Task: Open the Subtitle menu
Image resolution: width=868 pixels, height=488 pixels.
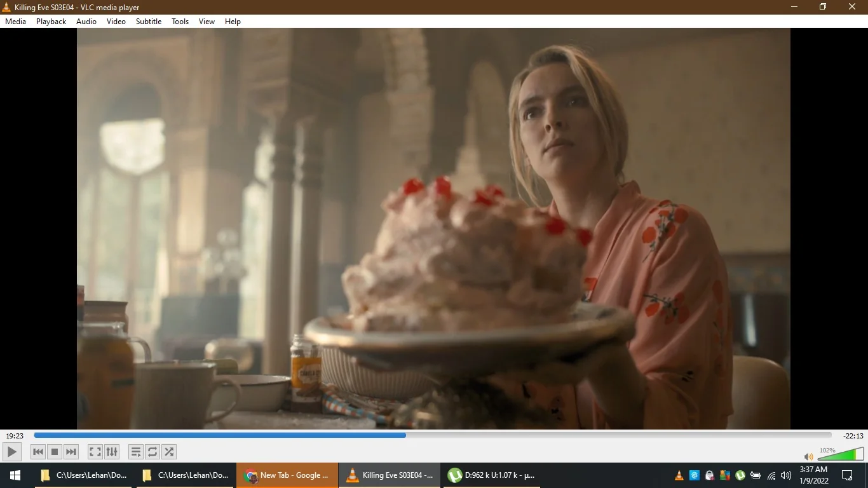Action: coord(149,21)
